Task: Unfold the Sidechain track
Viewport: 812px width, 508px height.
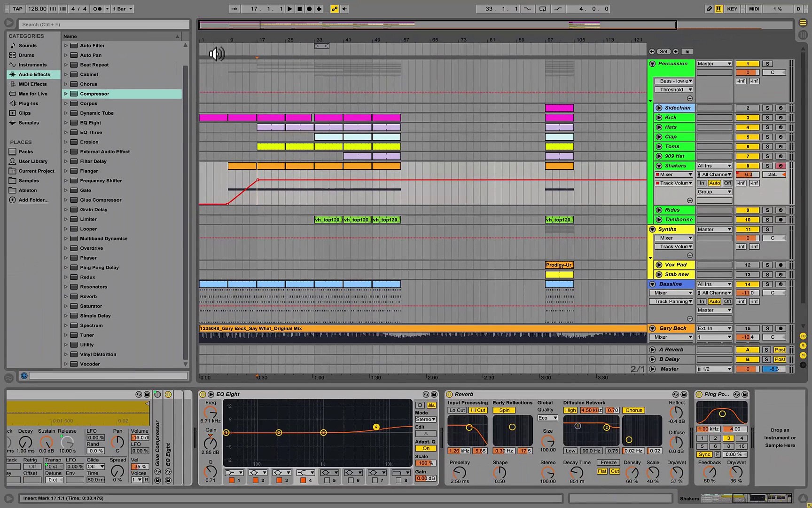Action: 659,108
